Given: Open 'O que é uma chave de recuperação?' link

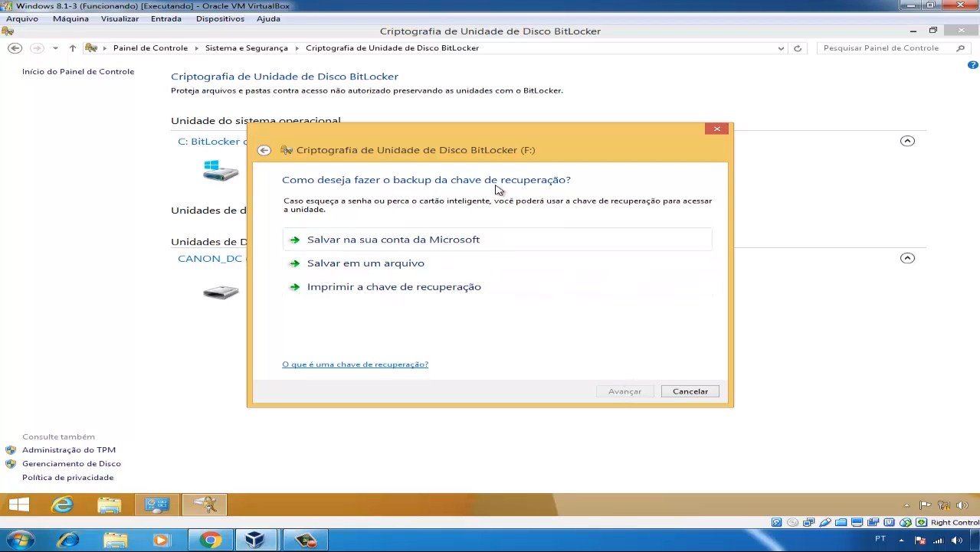Looking at the screenshot, I should click(355, 364).
